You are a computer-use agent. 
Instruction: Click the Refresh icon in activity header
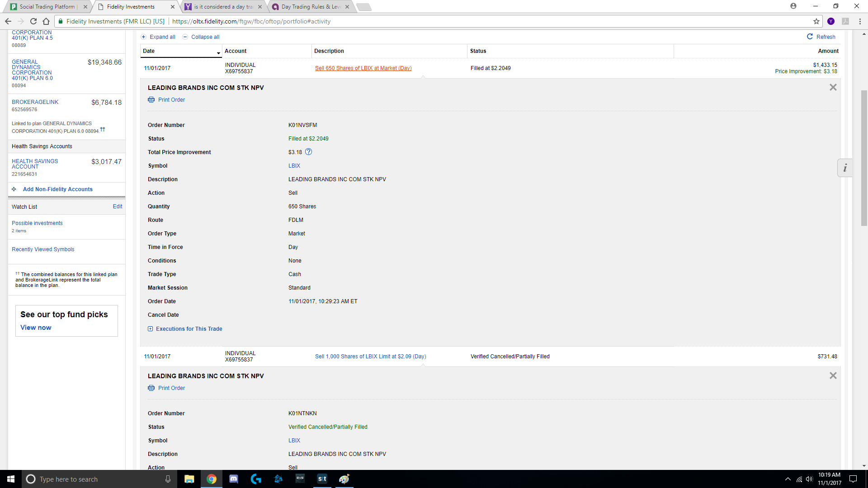tap(810, 37)
